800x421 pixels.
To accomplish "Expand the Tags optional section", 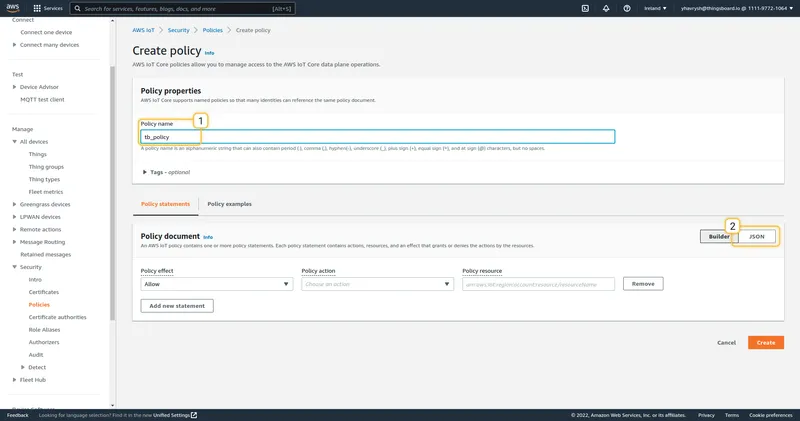I will point(166,172).
